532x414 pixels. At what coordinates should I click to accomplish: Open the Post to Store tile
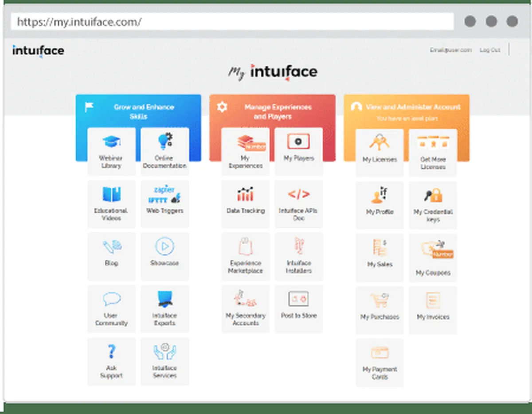tap(298, 309)
